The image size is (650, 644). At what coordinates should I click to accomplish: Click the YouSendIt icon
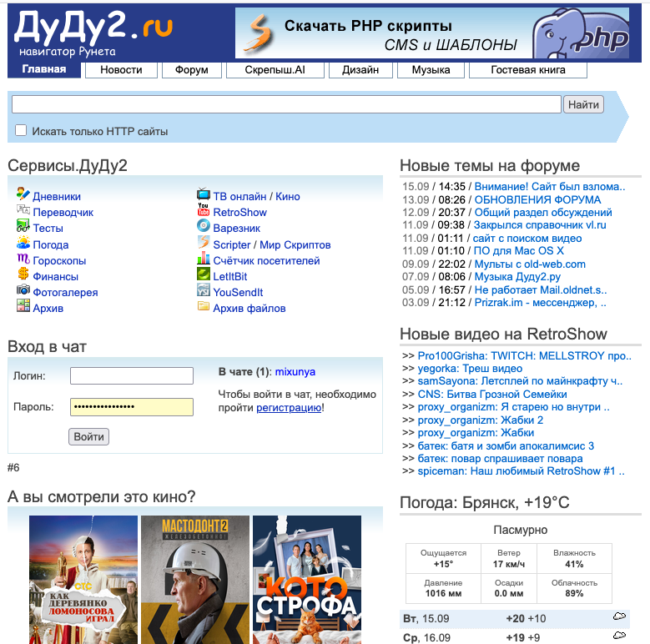(204, 289)
